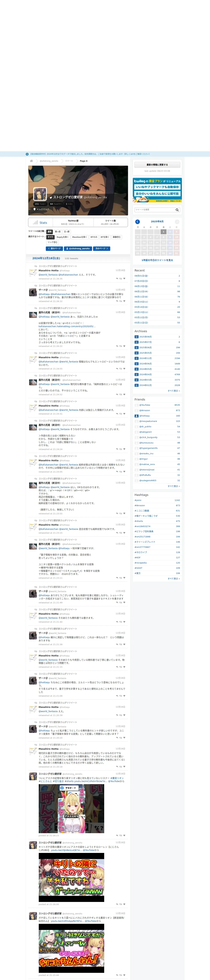
Task: Open the アスナ…? shorts video thumbnail
Action: (71, 809)
